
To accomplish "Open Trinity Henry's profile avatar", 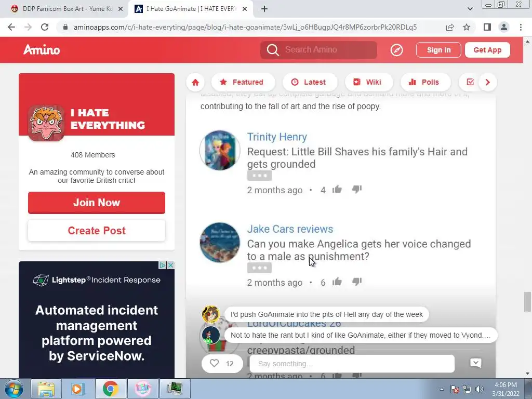I will coord(220,150).
